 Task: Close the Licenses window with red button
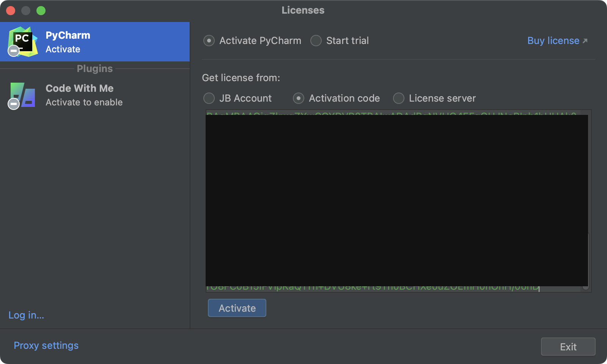pyautogui.click(x=11, y=11)
